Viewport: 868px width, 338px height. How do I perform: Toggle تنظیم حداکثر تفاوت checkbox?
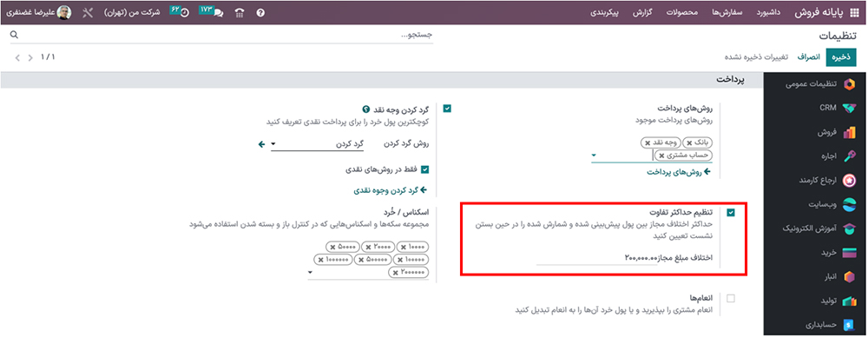click(731, 213)
